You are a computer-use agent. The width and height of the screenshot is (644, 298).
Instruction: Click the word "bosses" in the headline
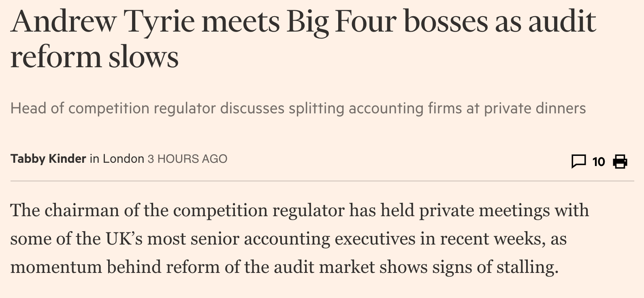446,21
